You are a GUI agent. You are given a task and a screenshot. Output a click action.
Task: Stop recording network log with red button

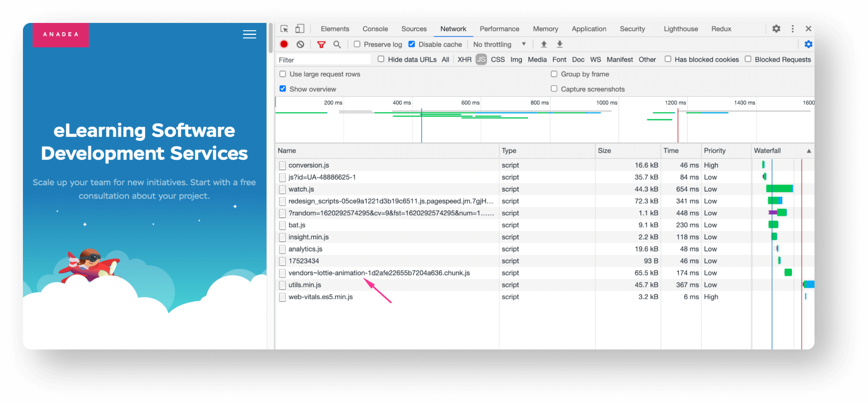pos(284,44)
